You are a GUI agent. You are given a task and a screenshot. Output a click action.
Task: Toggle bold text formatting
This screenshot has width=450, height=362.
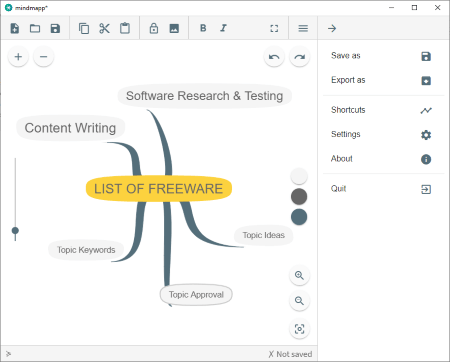tap(203, 28)
